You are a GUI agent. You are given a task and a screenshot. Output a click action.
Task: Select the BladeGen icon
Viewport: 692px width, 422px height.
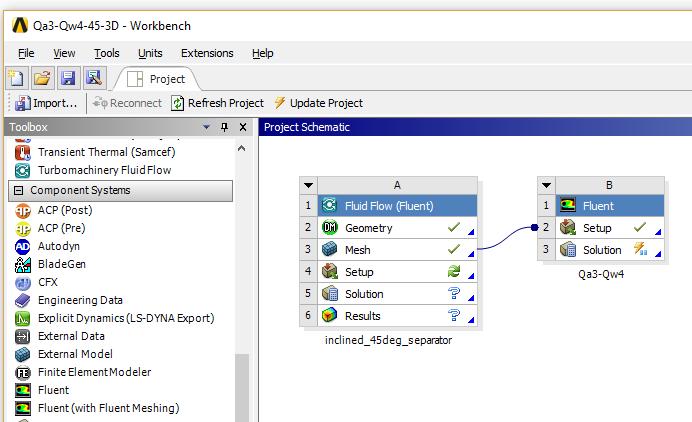23,264
